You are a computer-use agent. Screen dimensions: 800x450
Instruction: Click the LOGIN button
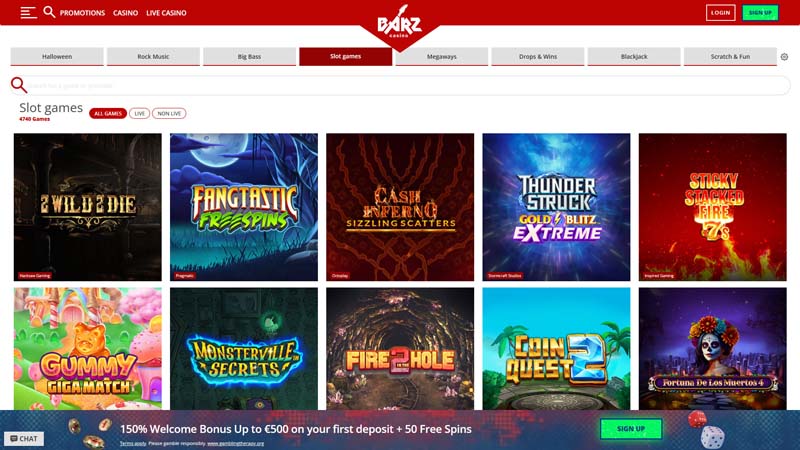pyautogui.click(x=720, y=13)
